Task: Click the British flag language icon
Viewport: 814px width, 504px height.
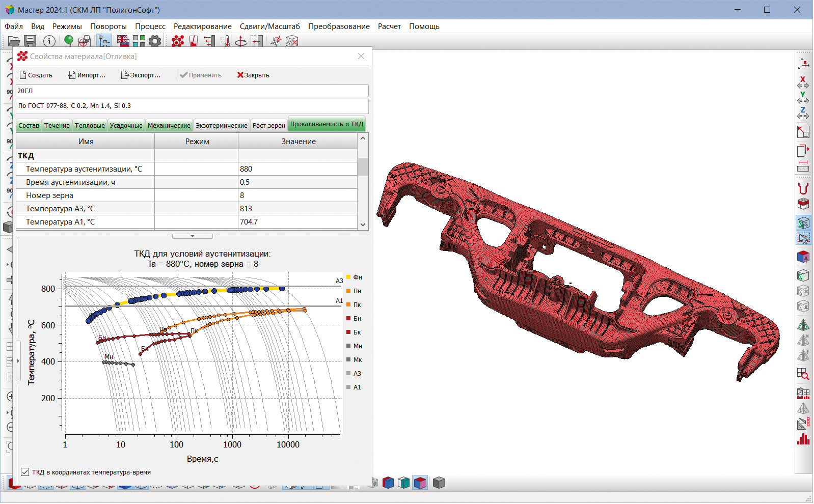Action: 123,40
